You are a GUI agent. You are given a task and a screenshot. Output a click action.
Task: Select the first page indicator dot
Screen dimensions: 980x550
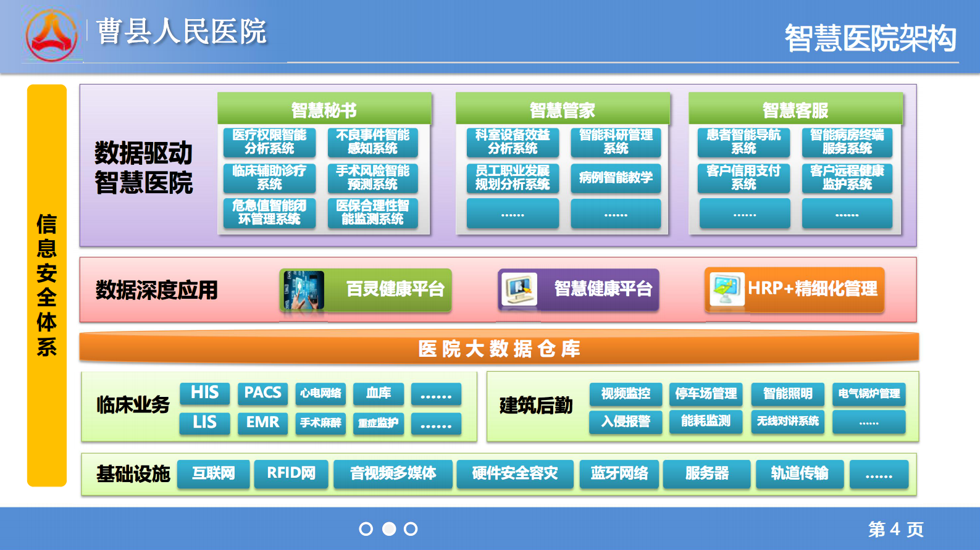click(366, 529)
